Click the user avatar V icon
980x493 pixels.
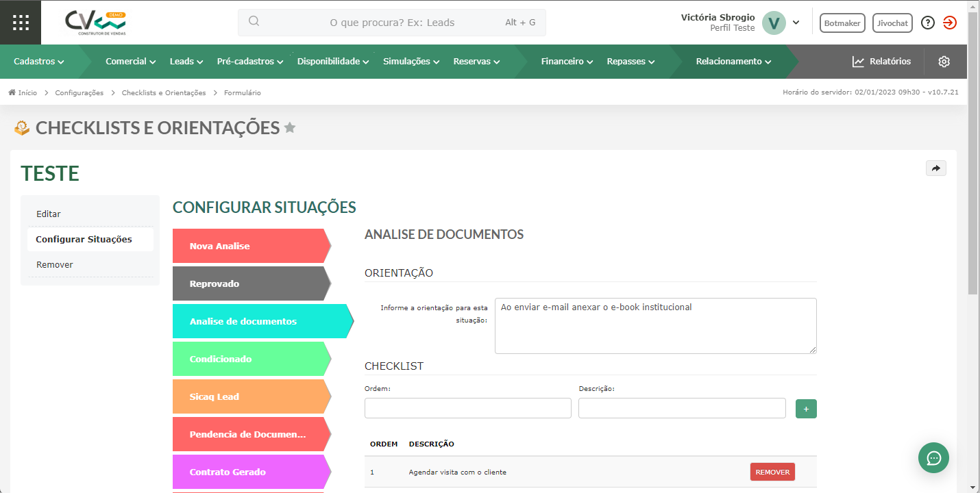tap(774, 23)
